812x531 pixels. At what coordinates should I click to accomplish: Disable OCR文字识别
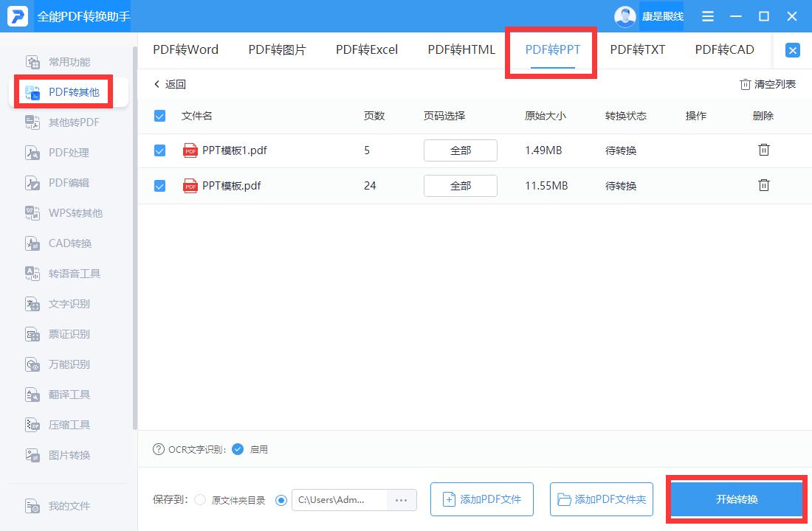coord(238,448)
